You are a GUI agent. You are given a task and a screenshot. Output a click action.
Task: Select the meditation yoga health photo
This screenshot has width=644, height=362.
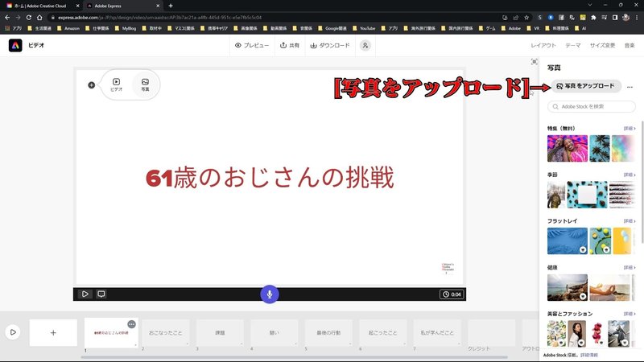click(x=609, y=288)
